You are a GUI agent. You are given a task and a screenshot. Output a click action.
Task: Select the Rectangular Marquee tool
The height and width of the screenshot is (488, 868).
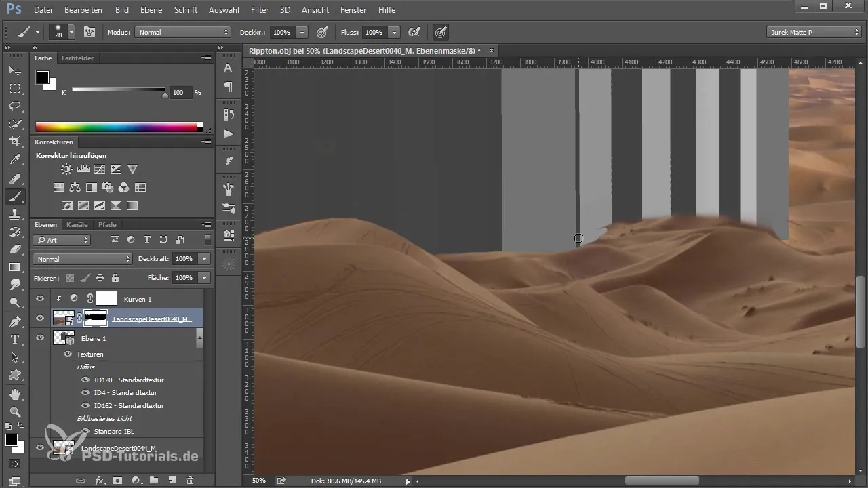[15, 89]
